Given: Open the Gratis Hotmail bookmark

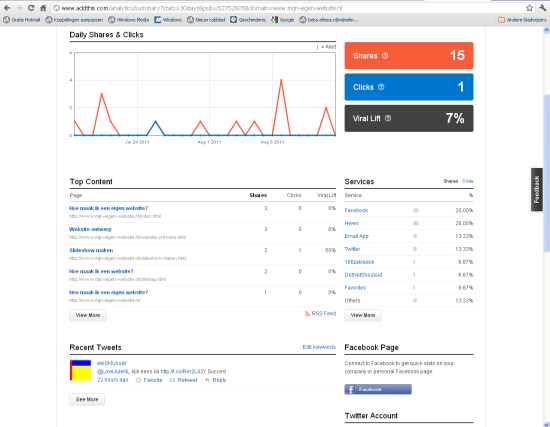Looking at the screenshot, I should pos(22,20).
